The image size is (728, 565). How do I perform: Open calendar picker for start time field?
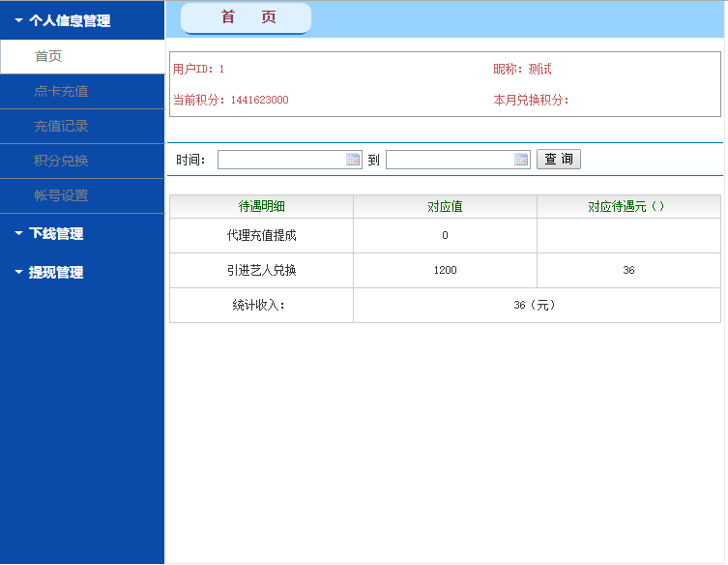pos(353,160)
